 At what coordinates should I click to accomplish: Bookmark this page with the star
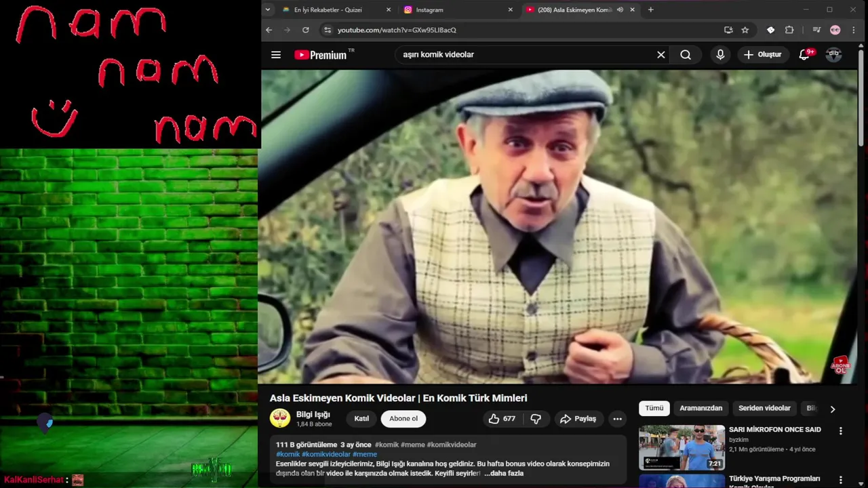coord(745,30)
